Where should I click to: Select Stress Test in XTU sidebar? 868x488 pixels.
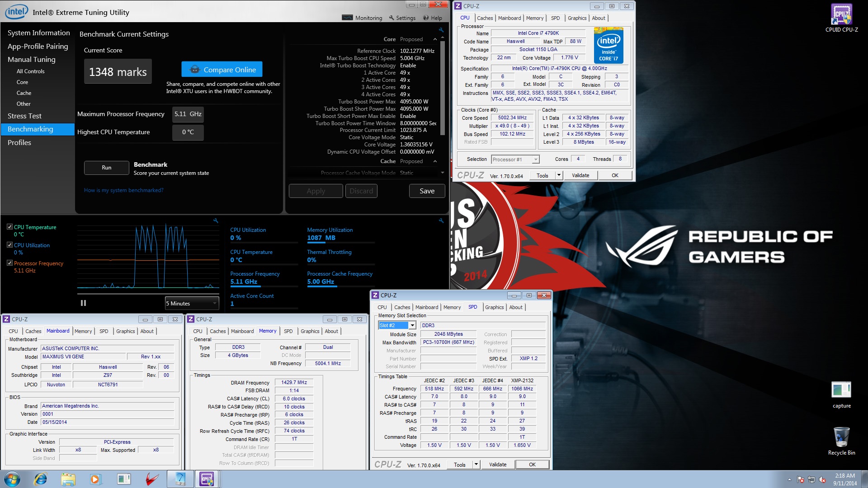(24, 116)
